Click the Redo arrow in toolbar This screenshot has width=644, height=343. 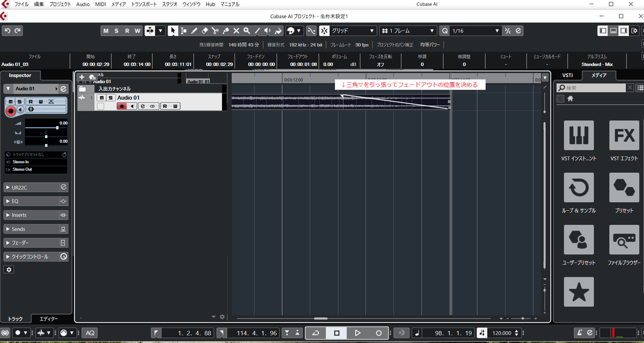tap(18, 31)
